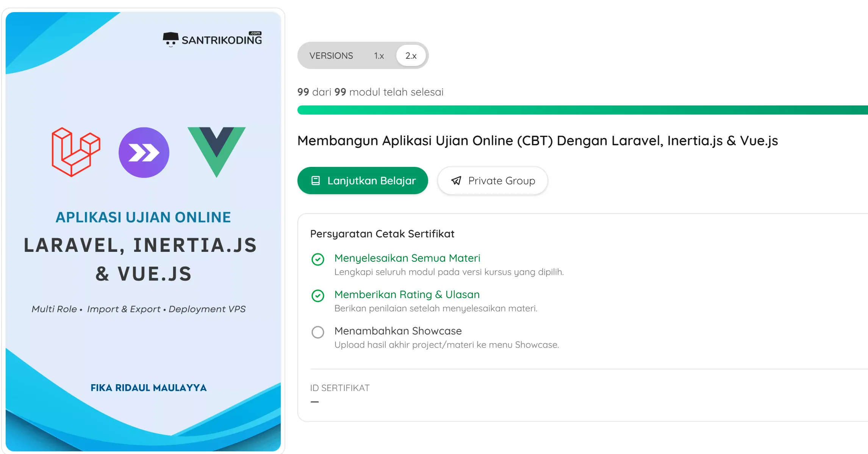
Task: Click the green Vue.js logo
Action: point(217,152)
